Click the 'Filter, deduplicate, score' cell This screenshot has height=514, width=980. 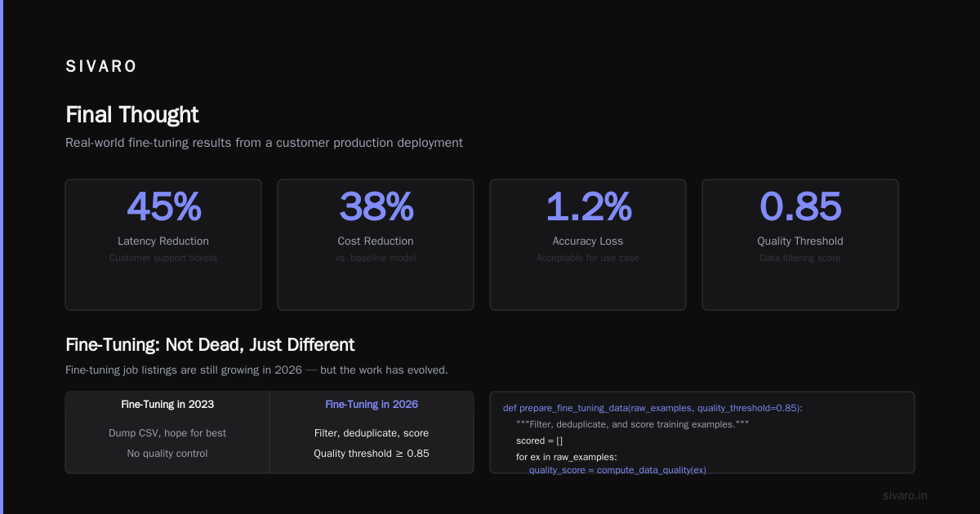(372, 433)
